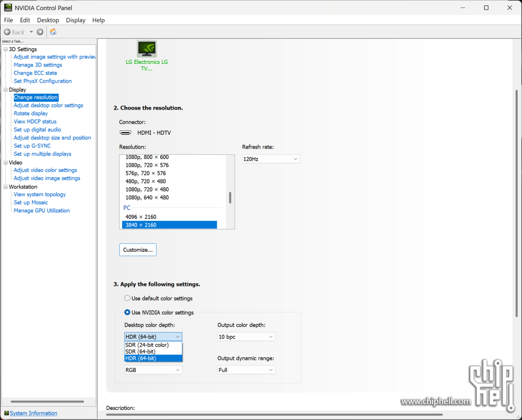The width and height of the screenshot is (522, 420).
Task: Open Adjust image settings with preview
Action: [54, 57]
